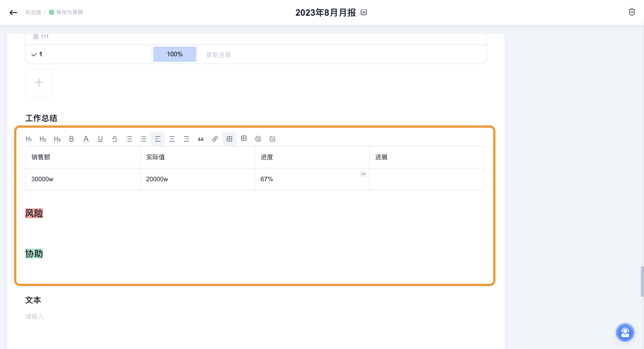The width and height of the screenshot is (644, 349).
Task: Click the 30000w table cell
Action: (x=83, y=179)
